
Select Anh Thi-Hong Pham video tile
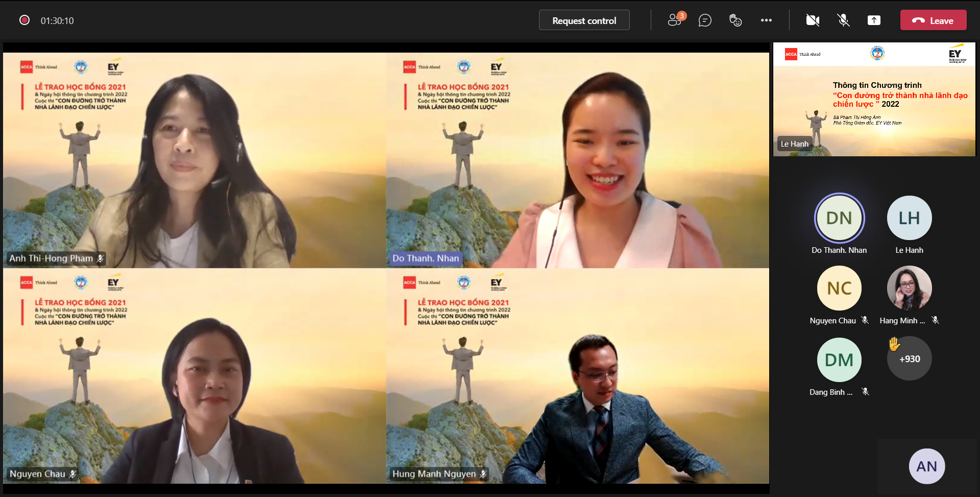(x=194, y=160)
